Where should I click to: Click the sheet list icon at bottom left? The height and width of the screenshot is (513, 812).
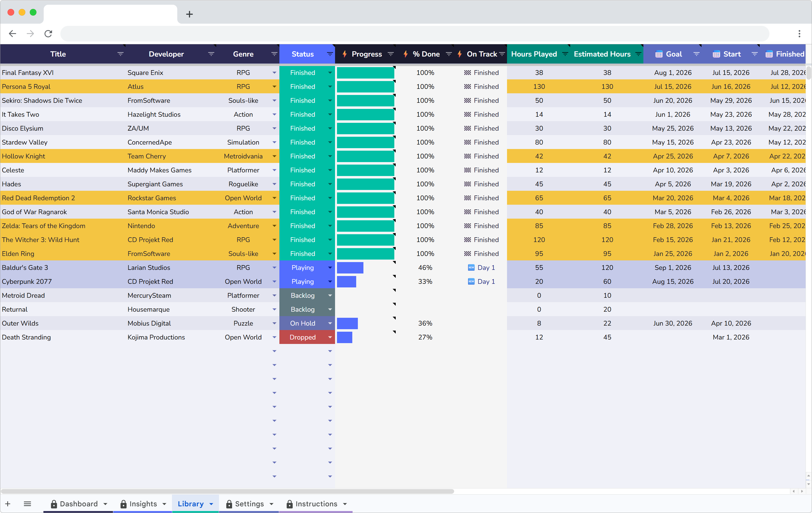click(27, 504)
